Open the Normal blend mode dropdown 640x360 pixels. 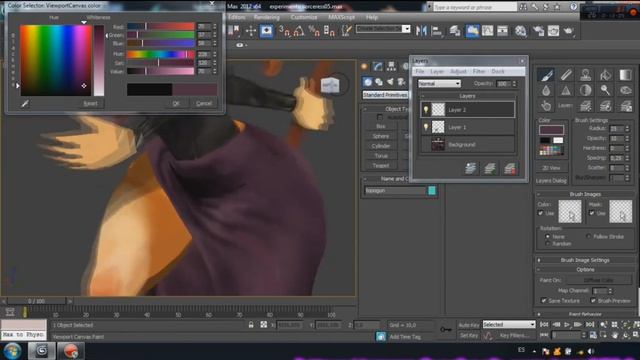(x=439, y=83)
